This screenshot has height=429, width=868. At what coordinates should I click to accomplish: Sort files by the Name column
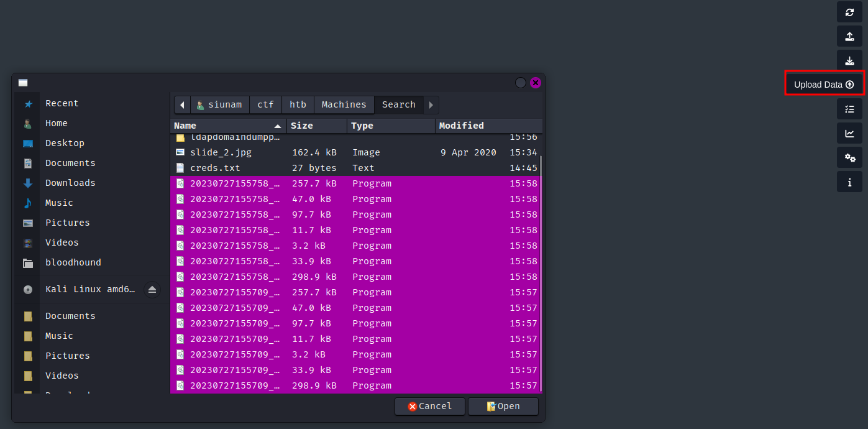coord(228,126)
